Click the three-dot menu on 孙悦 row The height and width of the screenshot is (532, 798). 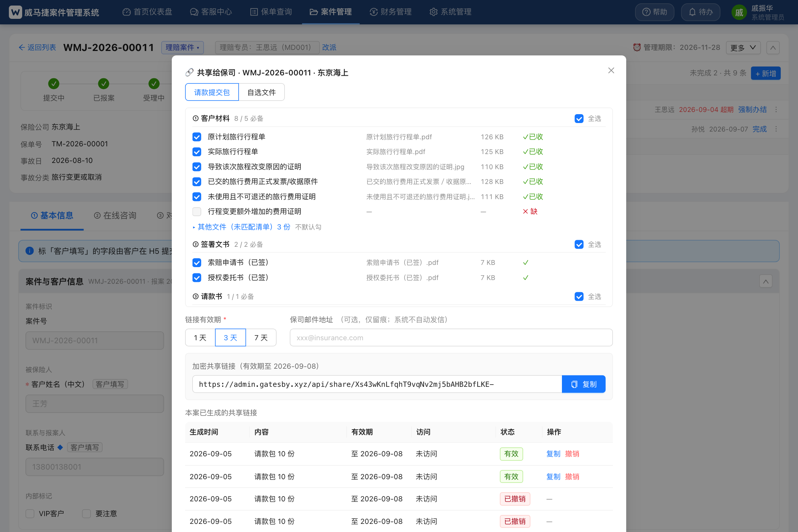coord(776,129)
